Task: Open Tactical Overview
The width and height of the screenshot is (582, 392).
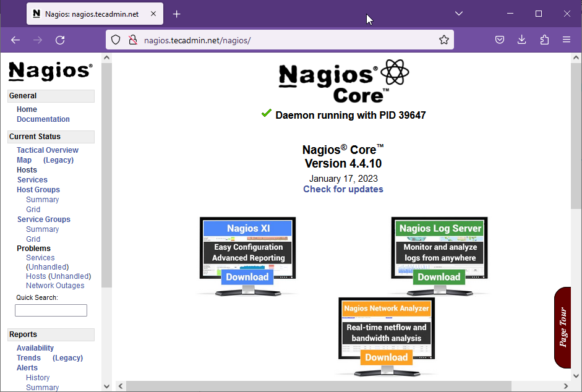Action: [x=48, y=150]
